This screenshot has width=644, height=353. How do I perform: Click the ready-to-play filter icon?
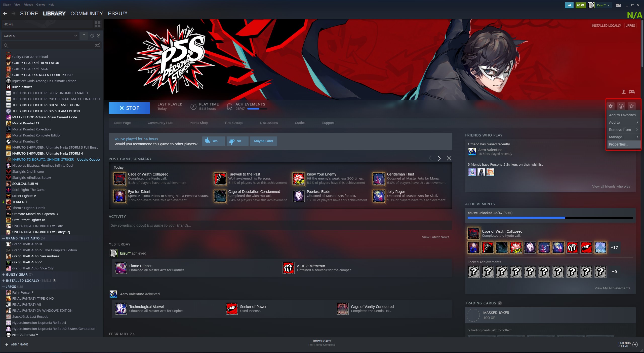[99, 36]
